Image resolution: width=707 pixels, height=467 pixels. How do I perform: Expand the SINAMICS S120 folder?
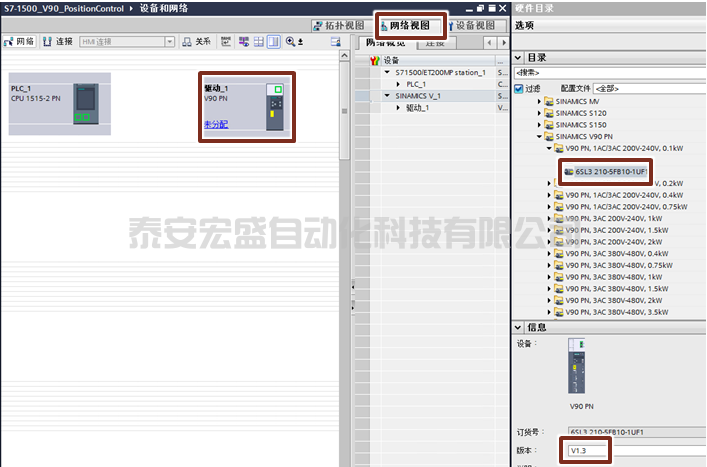pos(539,113)
